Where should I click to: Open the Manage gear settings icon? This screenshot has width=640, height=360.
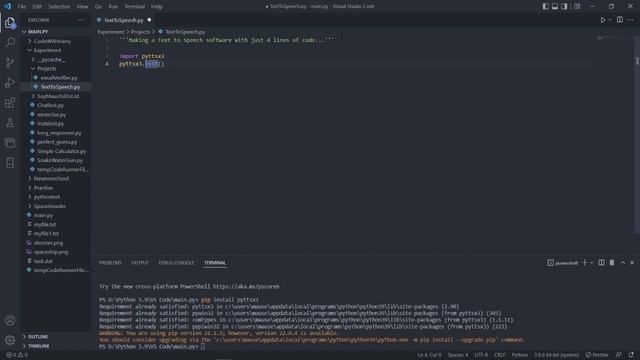coord(10,340)
